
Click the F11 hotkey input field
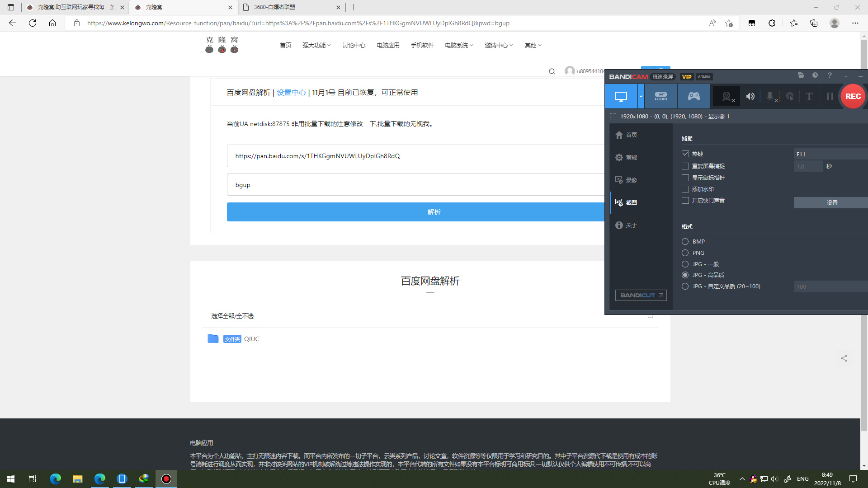coord(831,154)
